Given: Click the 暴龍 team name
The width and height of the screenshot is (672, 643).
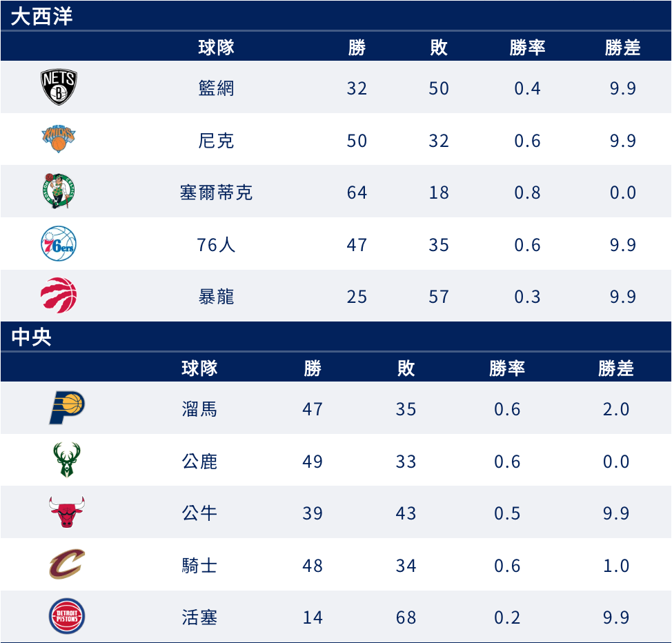Looking at the screenshot, I should (x=216, y=297).
